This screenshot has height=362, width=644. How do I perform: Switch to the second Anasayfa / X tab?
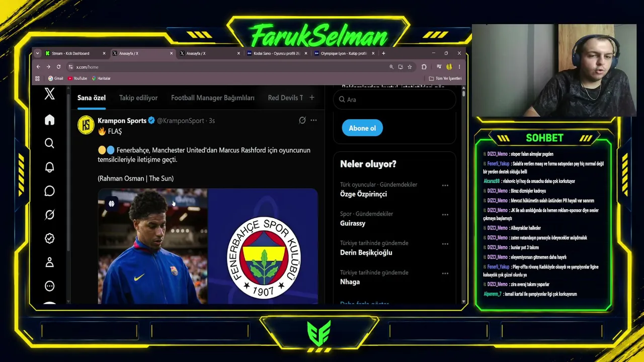click(x=210, y=53)
